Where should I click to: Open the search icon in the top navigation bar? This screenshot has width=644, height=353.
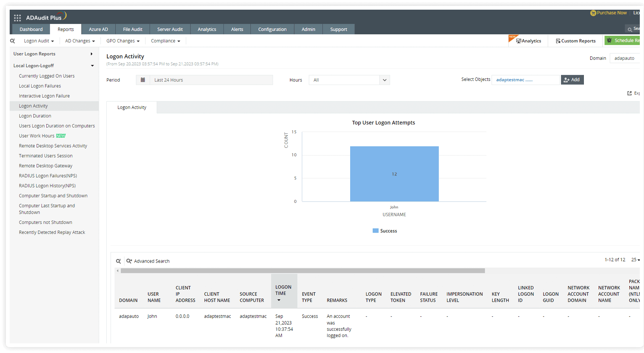[x=630, y=29]
